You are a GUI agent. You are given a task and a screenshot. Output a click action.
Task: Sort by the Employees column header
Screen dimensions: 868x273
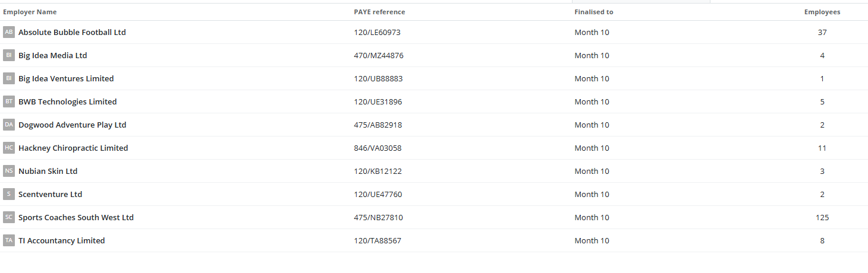[822, 12]
